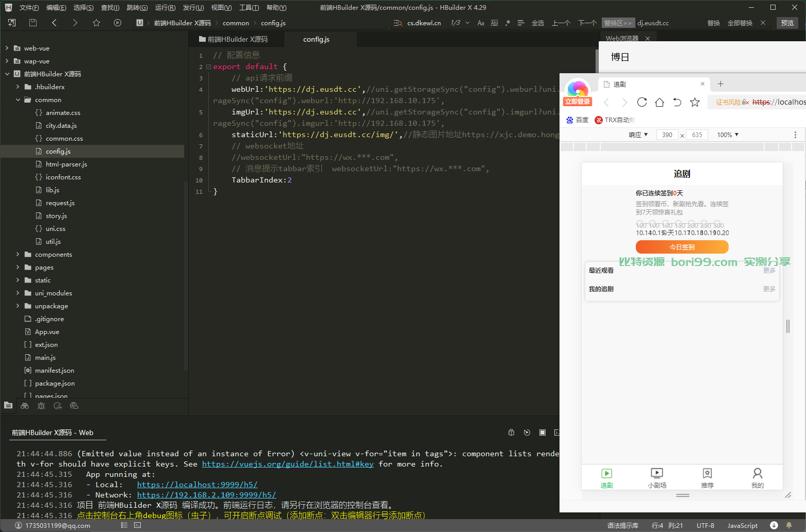Click the 下一个 find next button
The image size is (806, 532).
pyautogui.click(x=587, y=23)
